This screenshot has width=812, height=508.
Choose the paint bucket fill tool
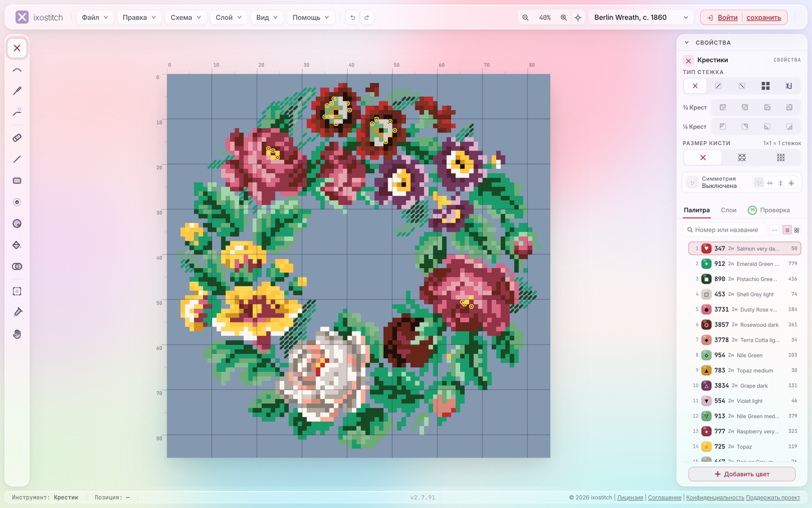17,245
